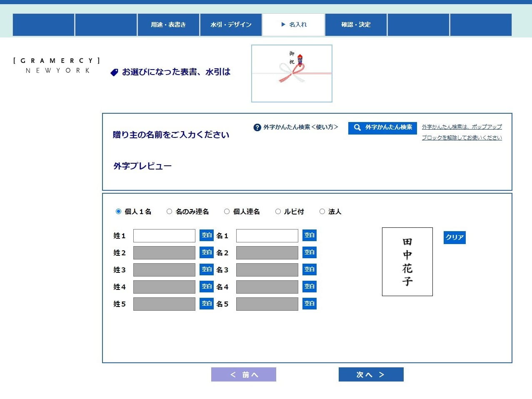Enable the ルビ付 radio option
The image size is (532, 399).
tap(278, 212)
